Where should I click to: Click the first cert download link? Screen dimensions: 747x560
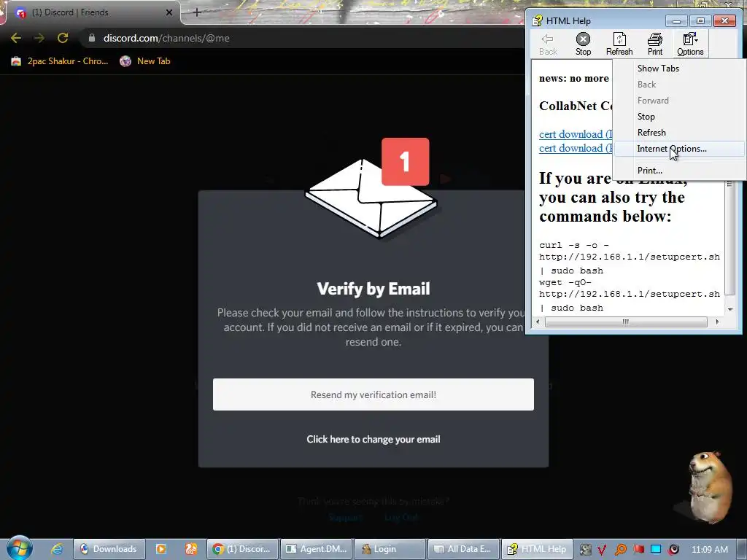(x=576, y=134)
